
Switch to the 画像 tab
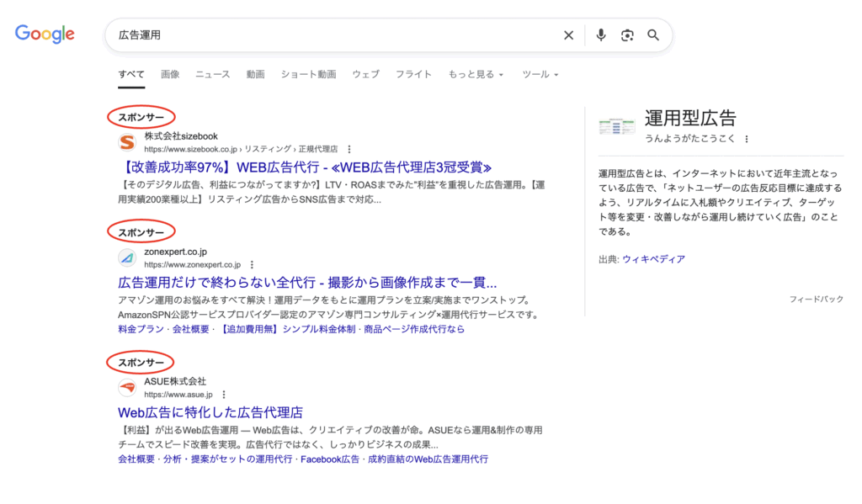point(170,74)
